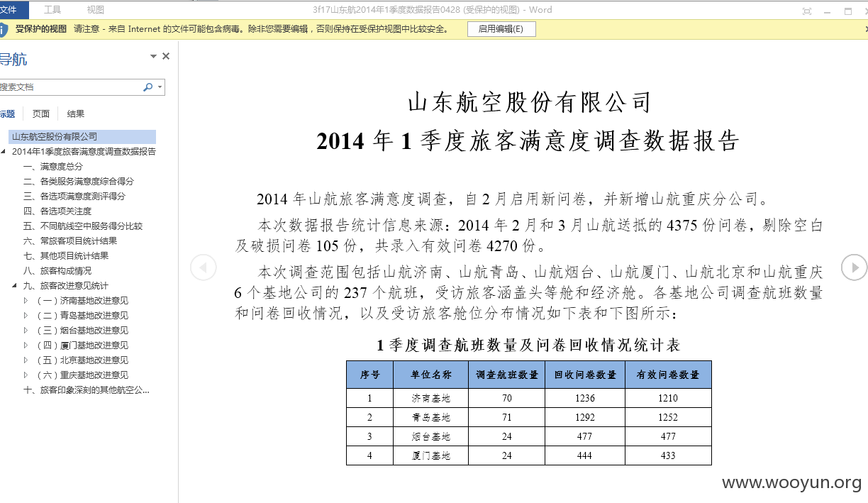This screenshot has height=503, width=868.
Task: Click the reading view layout icon in title bar
Action: coord(807,11)
